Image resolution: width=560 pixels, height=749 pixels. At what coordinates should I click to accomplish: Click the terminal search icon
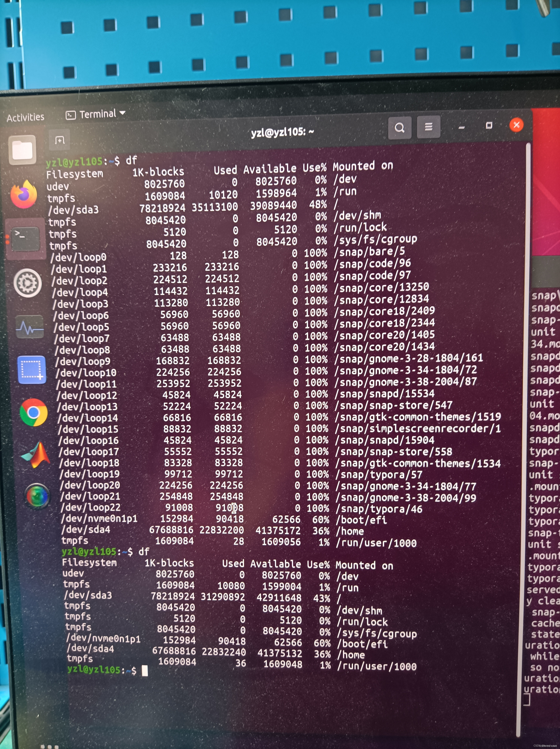400,128
